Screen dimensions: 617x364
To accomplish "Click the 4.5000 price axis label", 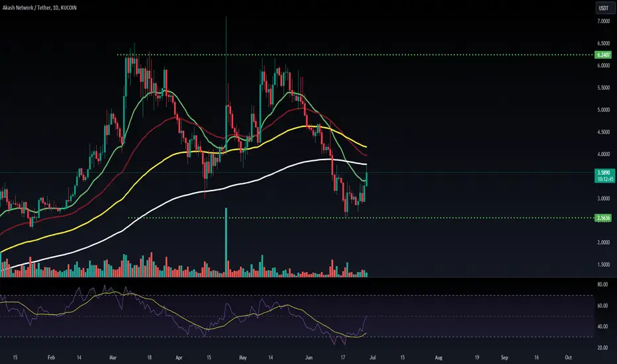I will point(603,132).
